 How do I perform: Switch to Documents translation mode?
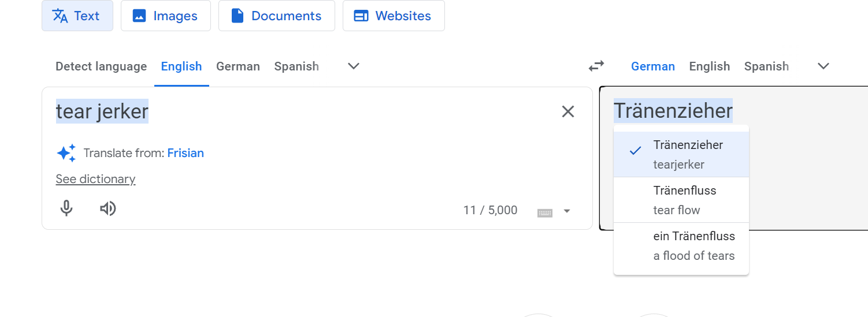277,16
